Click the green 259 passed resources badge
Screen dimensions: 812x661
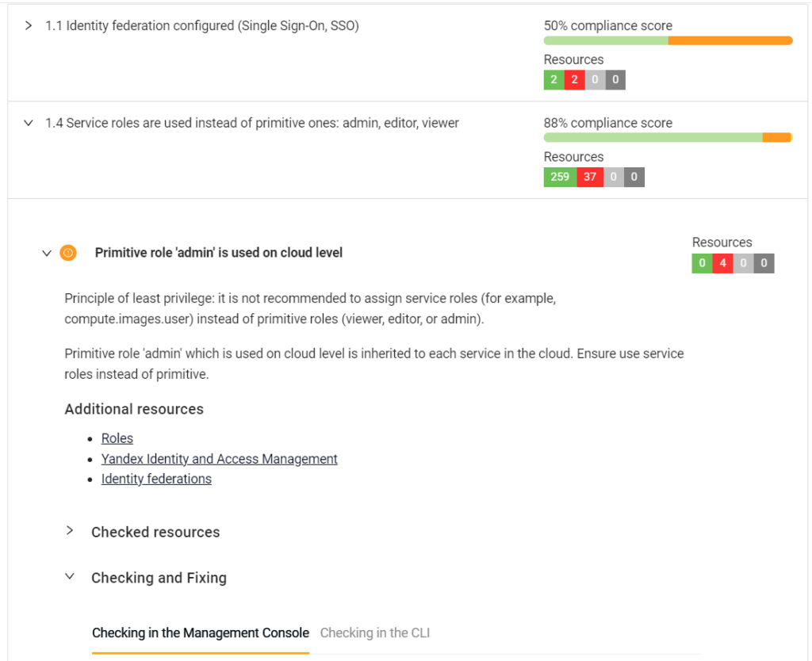pos(560,177)
